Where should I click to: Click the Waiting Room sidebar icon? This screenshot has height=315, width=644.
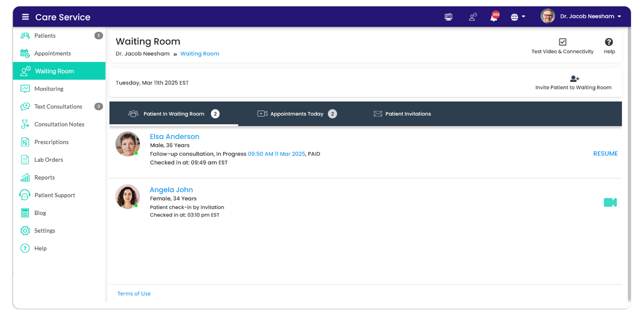(25, 71)
